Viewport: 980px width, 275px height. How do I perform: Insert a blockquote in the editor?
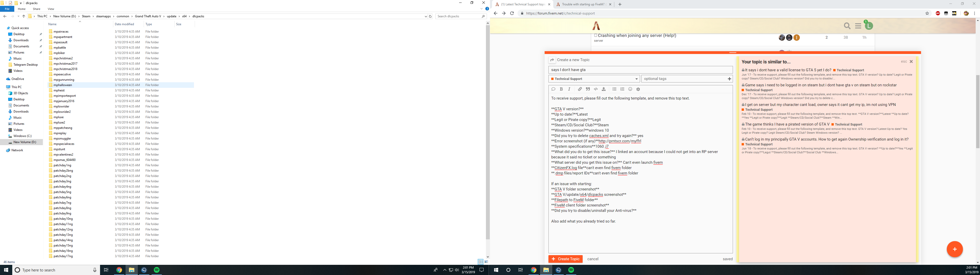(x=588, y=89)
